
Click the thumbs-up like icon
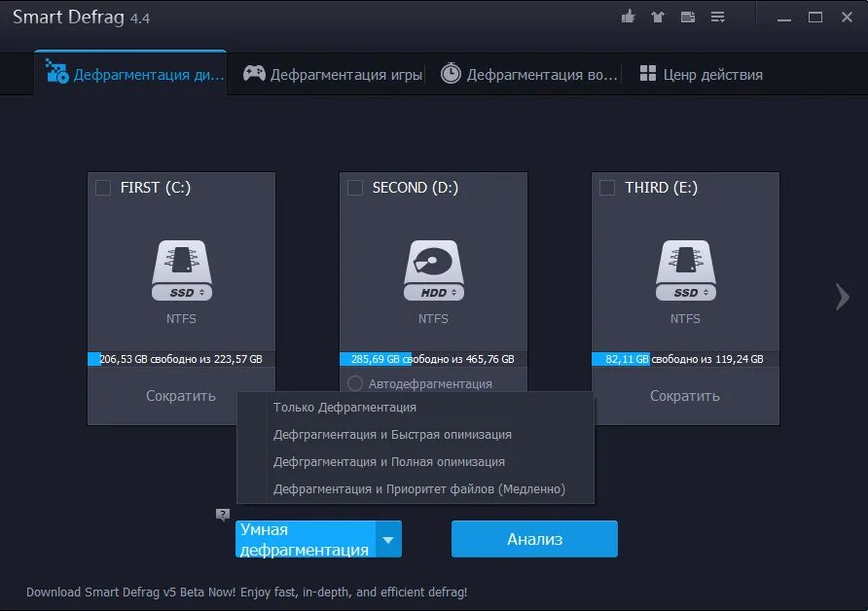(x=628, y=17)
